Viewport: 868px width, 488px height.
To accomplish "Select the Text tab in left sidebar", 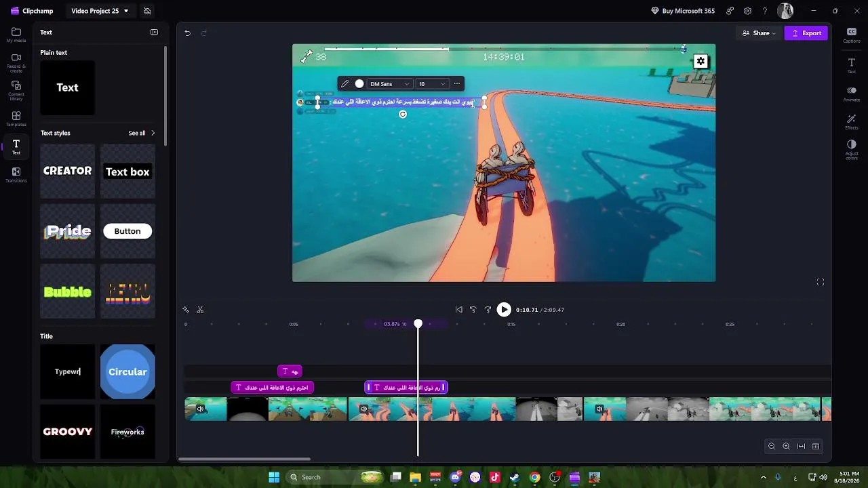I will tap(16, 146).
